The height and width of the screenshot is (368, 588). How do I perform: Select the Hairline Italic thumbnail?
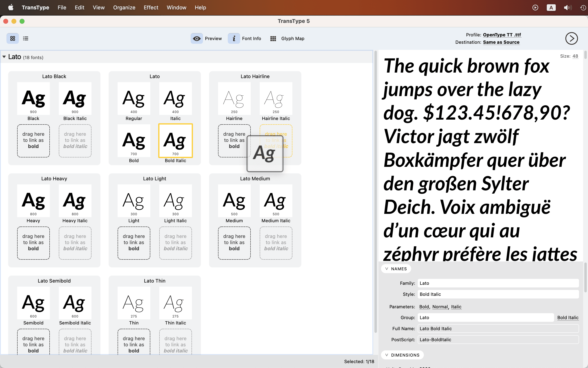point(276,98)
